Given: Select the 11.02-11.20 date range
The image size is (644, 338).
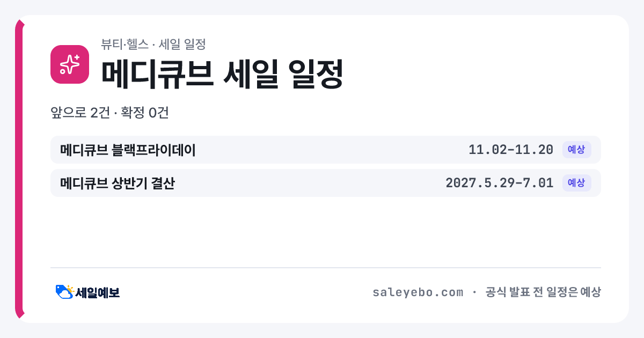Looking at the screenshot, I should click(510, 150).
